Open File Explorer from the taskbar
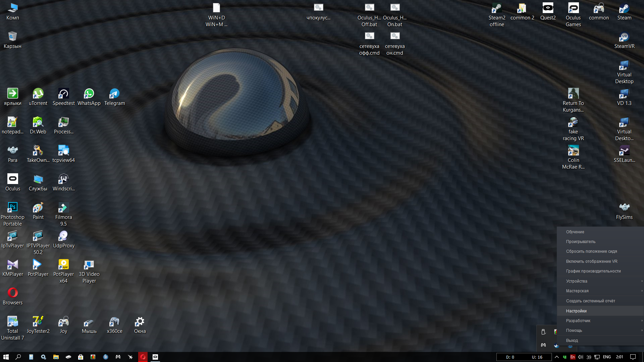Screen dimensions: 644x362 point(56,357)
